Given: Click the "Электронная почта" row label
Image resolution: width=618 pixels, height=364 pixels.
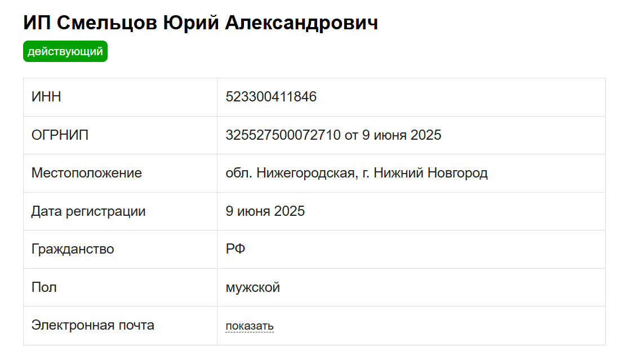Looking at the screenshot, I should click(93, 325).
